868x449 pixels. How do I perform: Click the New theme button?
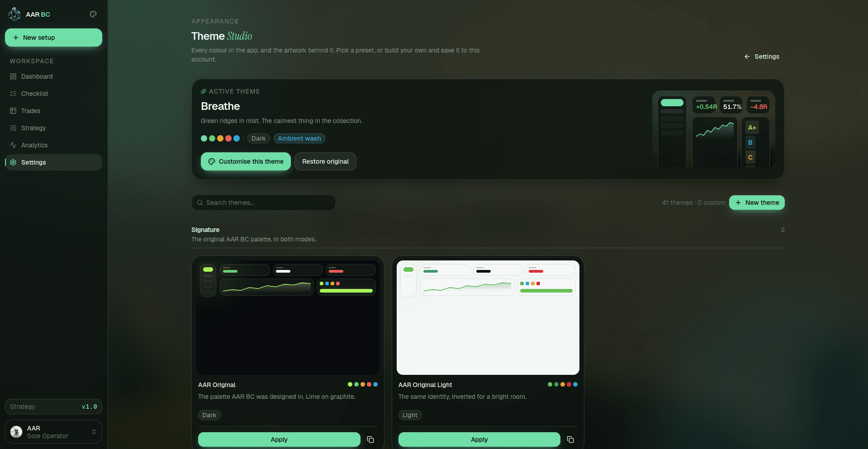coord(757,203)
